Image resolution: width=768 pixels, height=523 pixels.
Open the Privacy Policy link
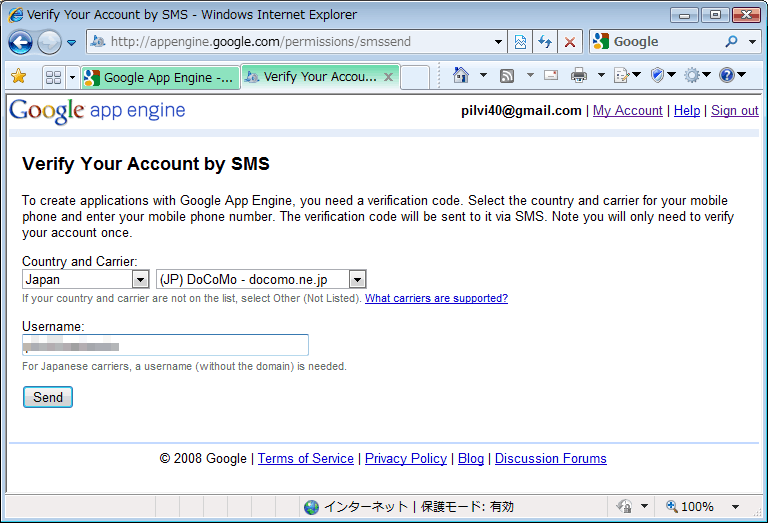[406, 458]
